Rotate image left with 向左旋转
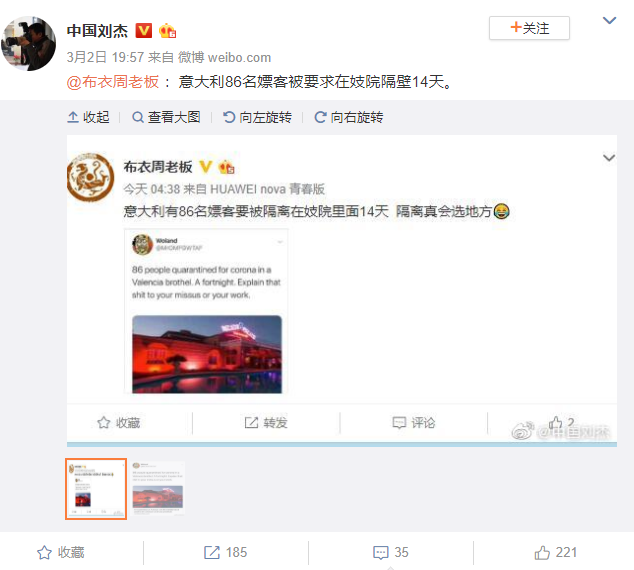Image resolution: width=634 pixels, height=570 pixels. (258, 117)
